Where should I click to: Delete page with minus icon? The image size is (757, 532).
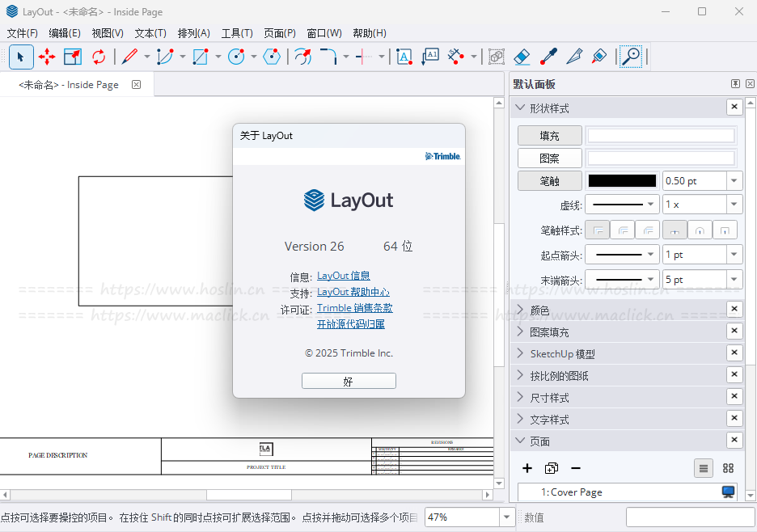click(576, 468)
